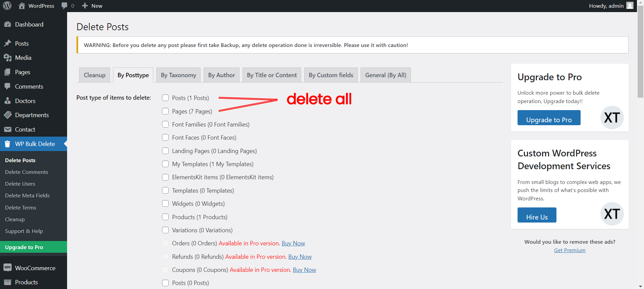Open the By Title or Content tab
The width and height of the screenshot is (644, 289).
point(272,75)
